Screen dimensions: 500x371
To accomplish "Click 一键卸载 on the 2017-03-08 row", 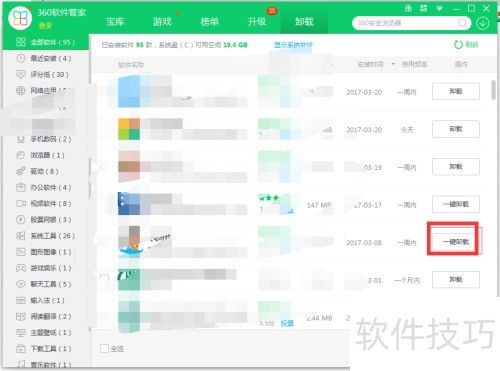I will [x=456, y=242].
